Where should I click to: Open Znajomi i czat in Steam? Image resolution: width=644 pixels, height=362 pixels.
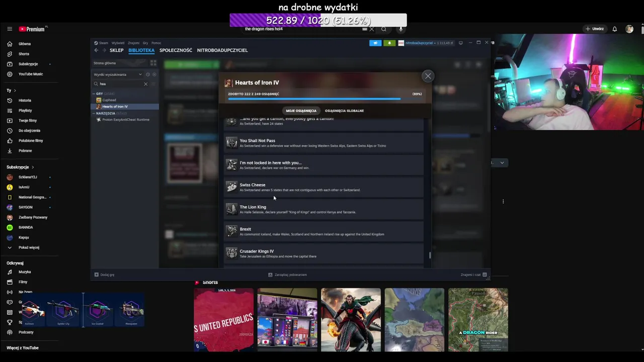(x=474, y=275)
